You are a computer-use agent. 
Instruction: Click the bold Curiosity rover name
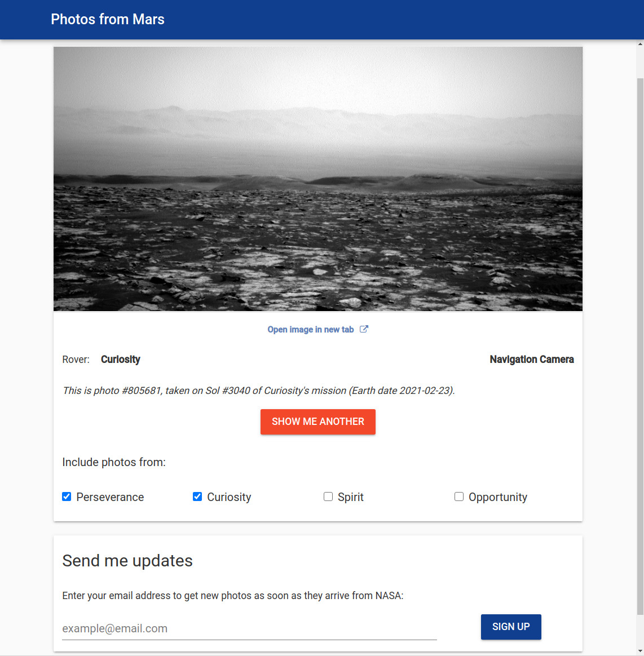pos(121,360)
